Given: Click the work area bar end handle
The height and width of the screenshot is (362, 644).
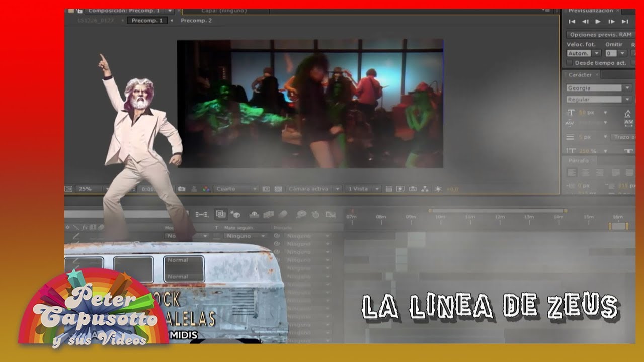Looking at the screenshot, I should pos(566,211).
